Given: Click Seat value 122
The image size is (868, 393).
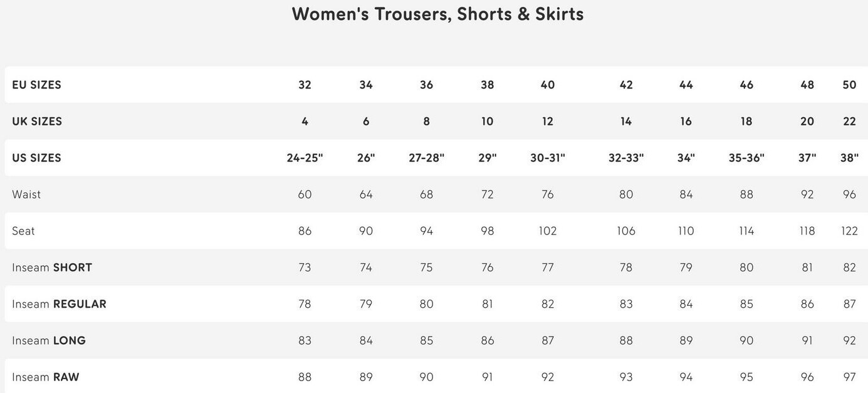Looking at the screenshot, I should point(849,231).
